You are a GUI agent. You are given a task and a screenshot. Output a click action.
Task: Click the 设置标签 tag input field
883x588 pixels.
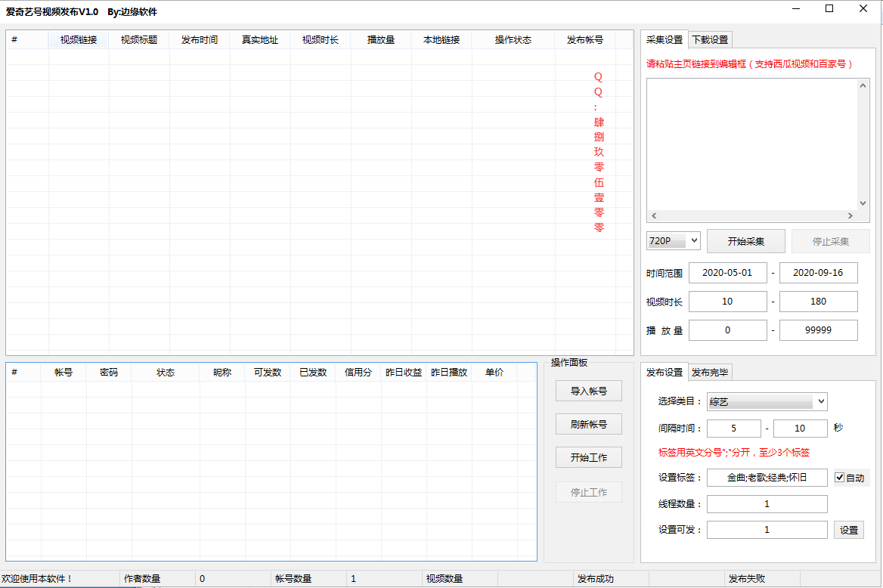[x=767, y=478]
